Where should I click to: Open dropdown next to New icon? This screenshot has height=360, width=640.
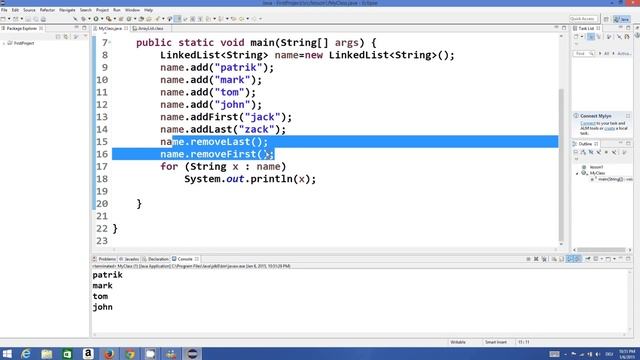coord(9,19)
